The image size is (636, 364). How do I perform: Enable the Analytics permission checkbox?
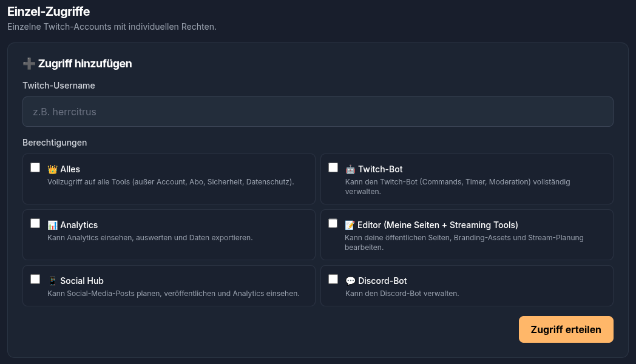coord(35,223)
